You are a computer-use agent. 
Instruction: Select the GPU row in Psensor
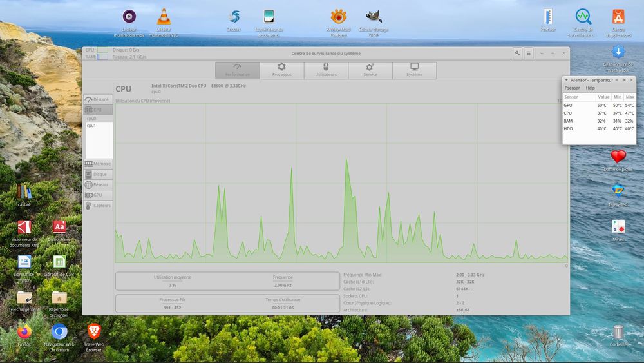tap(599, 105)
